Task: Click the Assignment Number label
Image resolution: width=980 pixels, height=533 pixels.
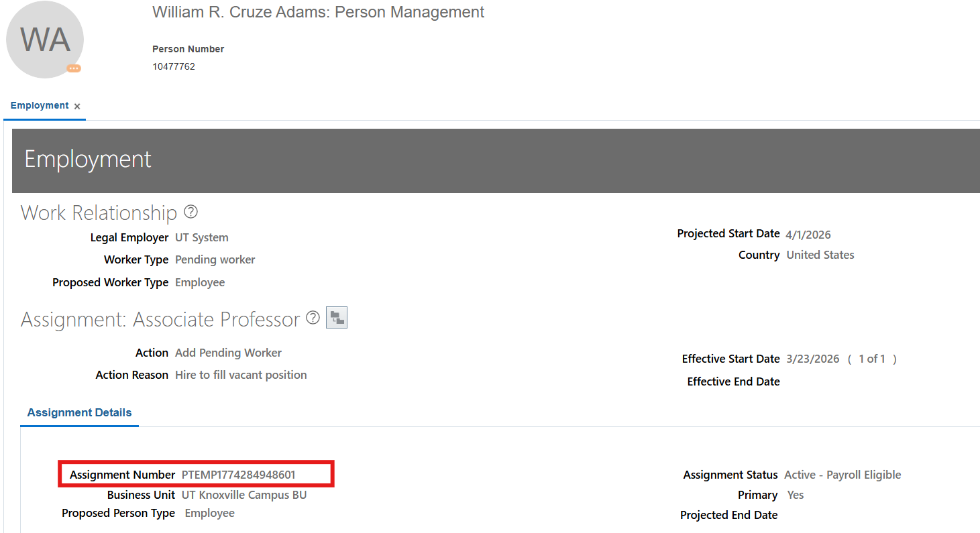Action: 123,475
